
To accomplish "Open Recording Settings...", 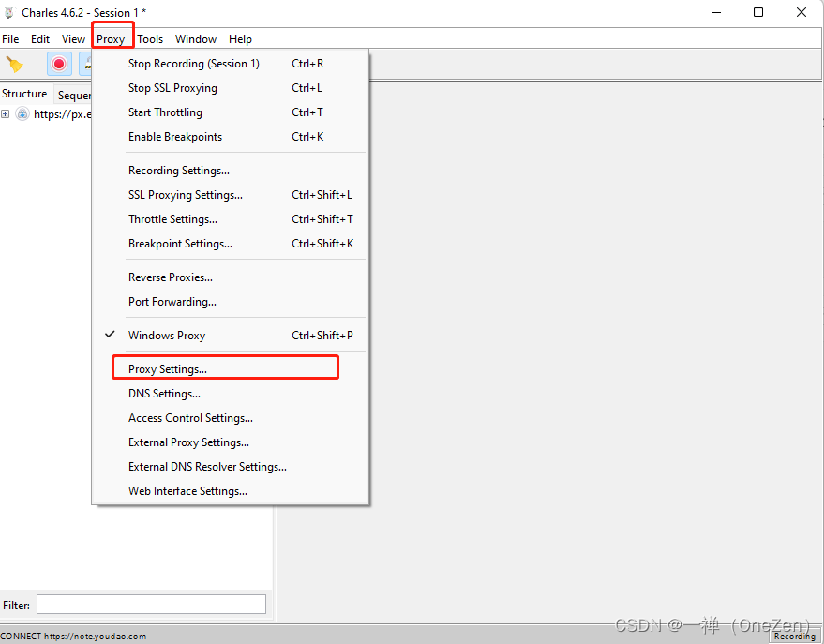I will coord(231,171).
